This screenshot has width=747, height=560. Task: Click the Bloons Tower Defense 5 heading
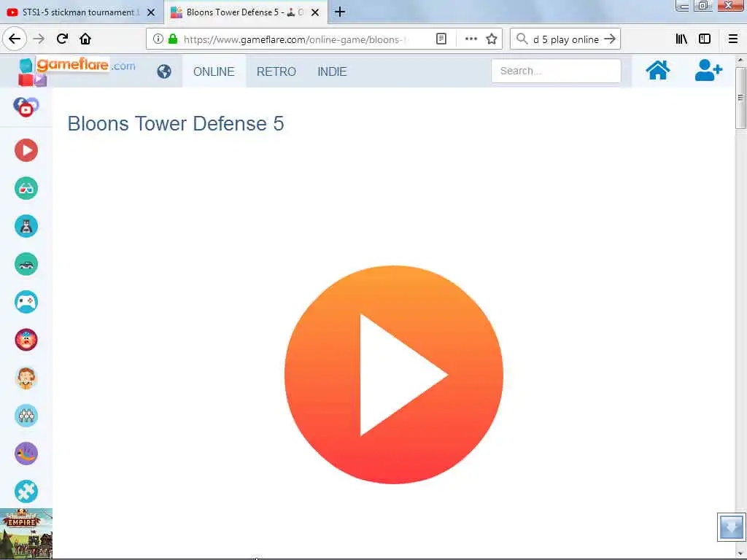(x=176, y=124)
